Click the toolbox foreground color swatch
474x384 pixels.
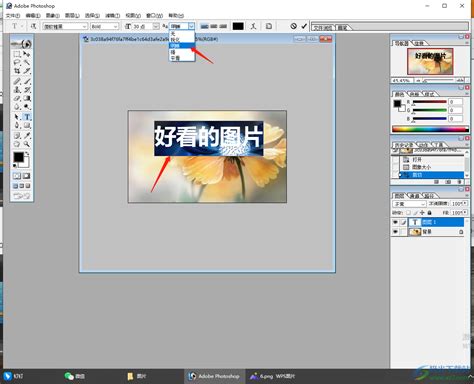coord(19,157)
